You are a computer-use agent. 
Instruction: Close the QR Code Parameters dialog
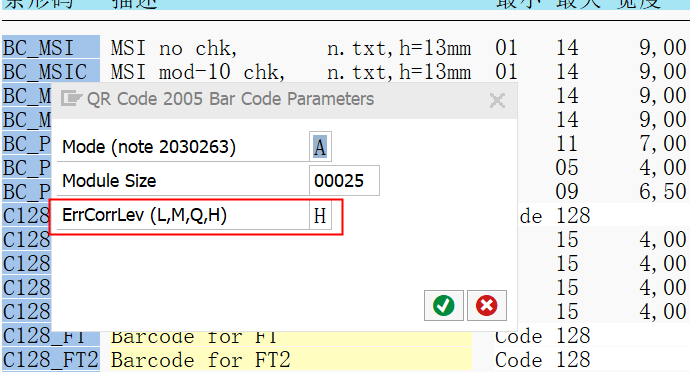pos(497,100)
